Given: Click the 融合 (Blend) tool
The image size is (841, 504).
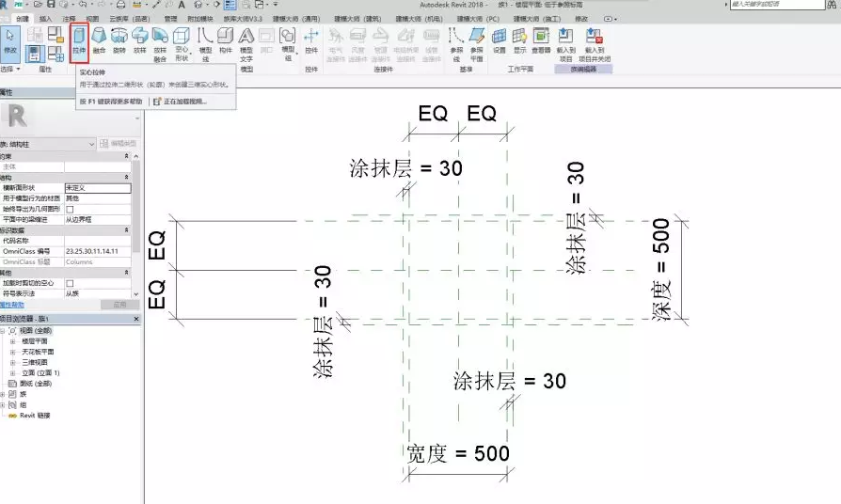Looking at the screenshot, I should (99, 40).
